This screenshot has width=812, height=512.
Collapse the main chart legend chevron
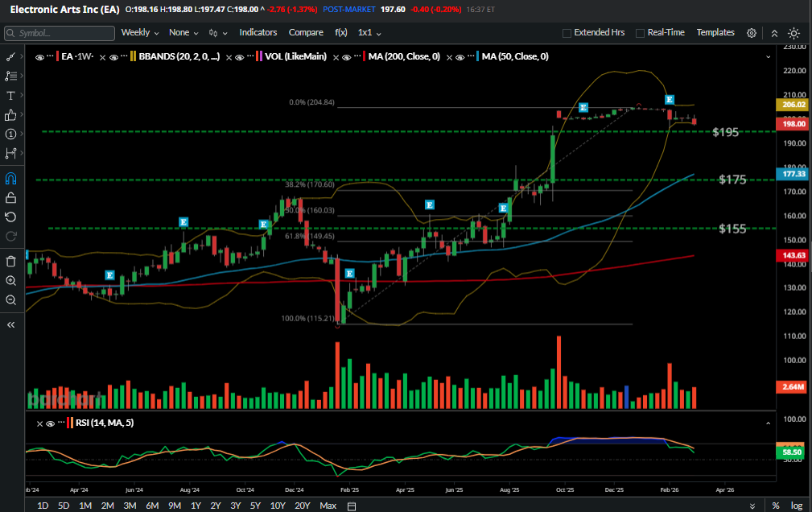coord(768,57)
